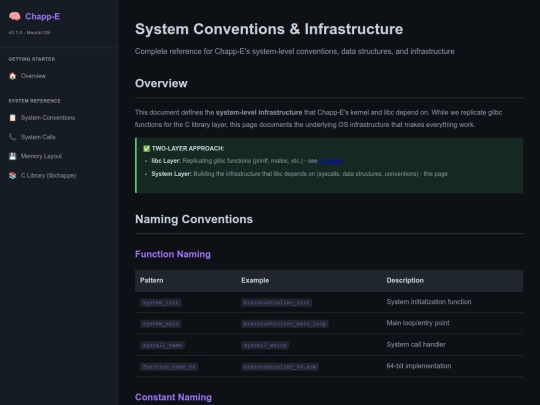The width and height of the screenshot is (540, 405).
Task: Click the clipboard icon beside System Conventions
Action: (x=13, y=118)
